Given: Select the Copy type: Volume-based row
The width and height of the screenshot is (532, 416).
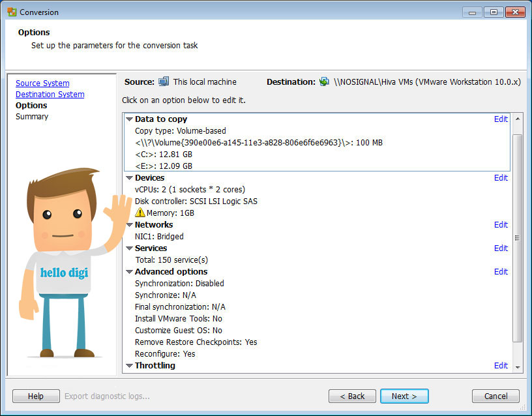Looking at the screenshot, I should pos(181,131).
